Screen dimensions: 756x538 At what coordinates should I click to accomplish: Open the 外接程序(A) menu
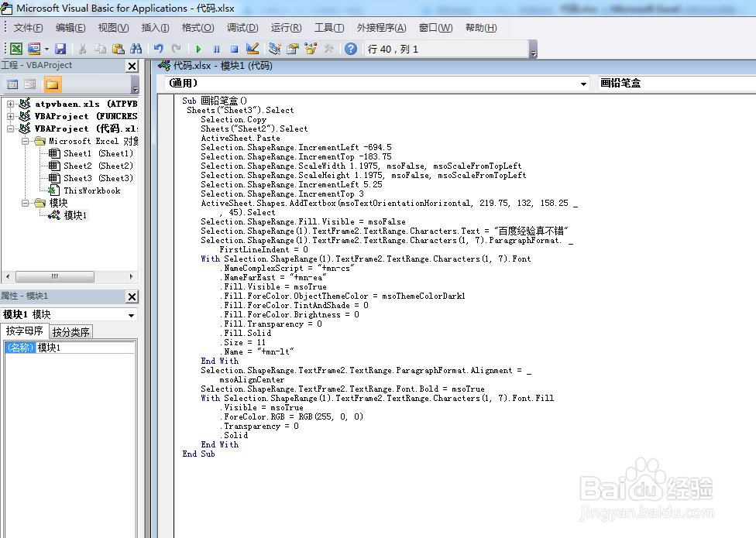pos(381,28)
